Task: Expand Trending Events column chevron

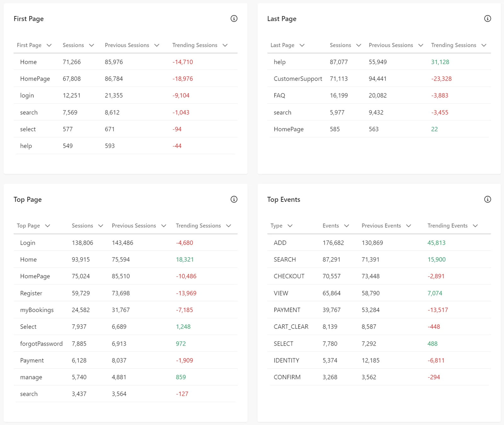Action: click(x=475, y=226)
